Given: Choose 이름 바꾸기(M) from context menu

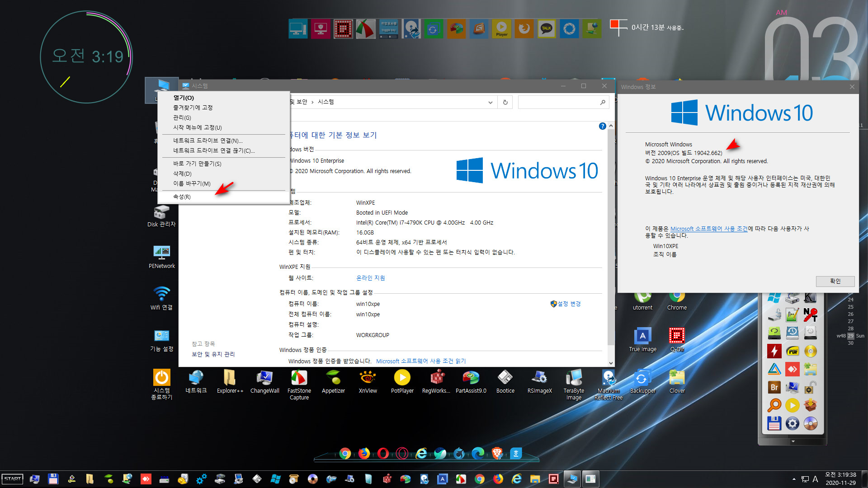Looking at the screenshot, I should click(x=223, y=183).
